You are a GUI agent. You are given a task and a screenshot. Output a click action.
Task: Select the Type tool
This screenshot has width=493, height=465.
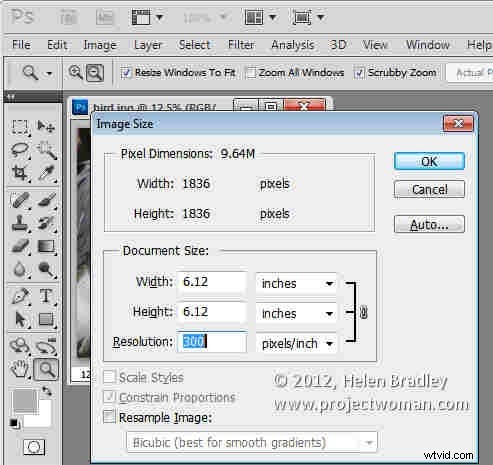(46, 296)
